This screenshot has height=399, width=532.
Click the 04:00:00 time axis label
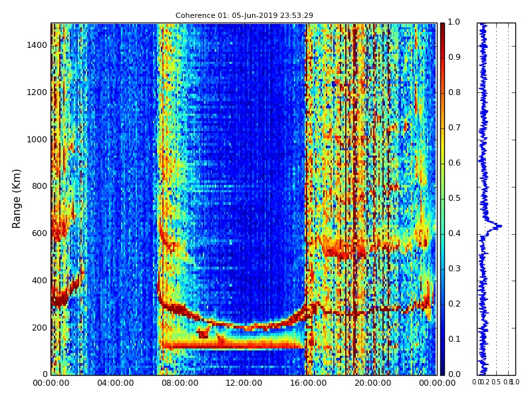point(115,383)
